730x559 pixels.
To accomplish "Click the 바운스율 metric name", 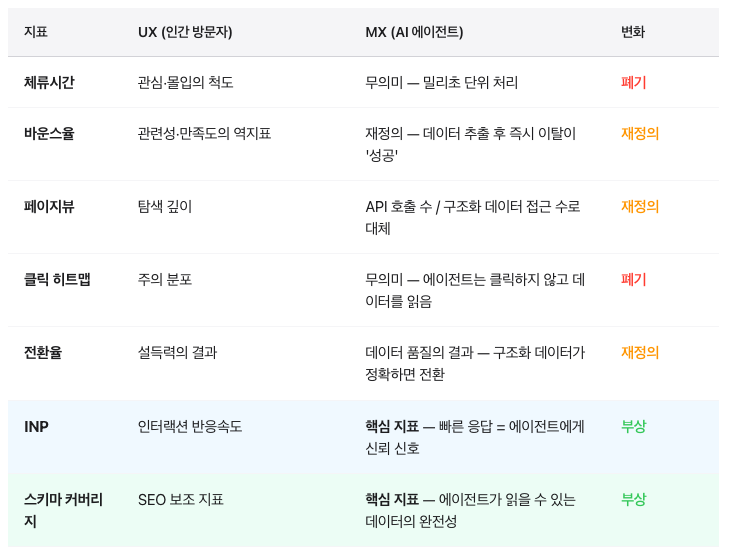I will pyautogui.click(x=49, y=133).
